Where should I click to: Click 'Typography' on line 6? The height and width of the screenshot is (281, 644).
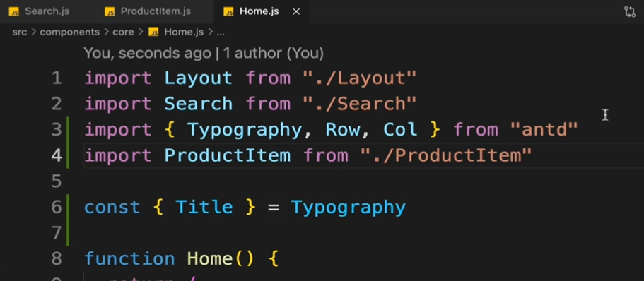[x=349, y=208]
